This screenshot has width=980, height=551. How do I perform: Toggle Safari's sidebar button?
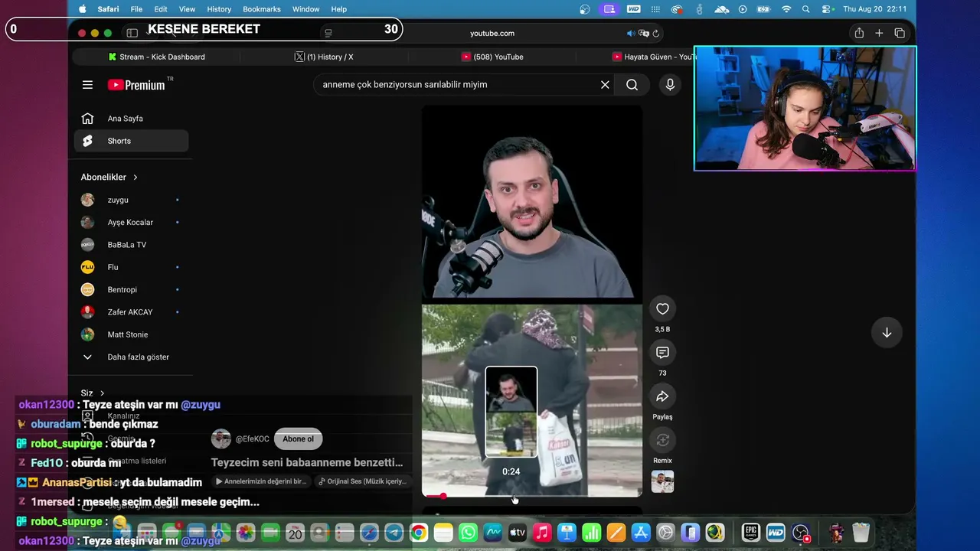click(132, 33)
